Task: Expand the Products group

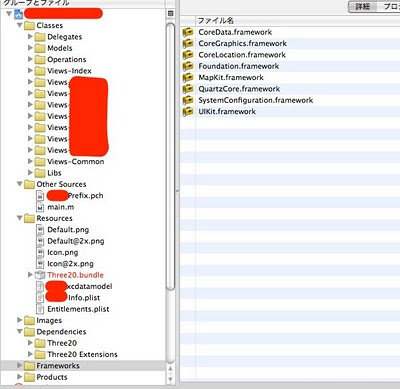Action: point(20,377)
